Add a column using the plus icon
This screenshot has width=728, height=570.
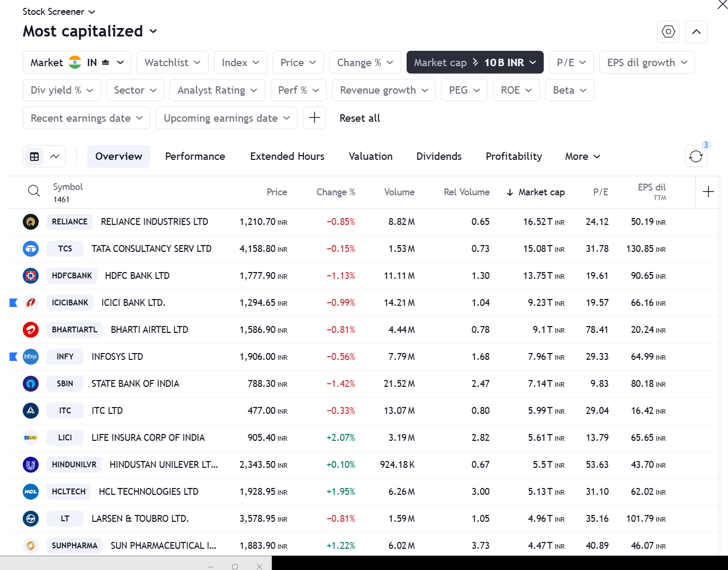(708, 192)
